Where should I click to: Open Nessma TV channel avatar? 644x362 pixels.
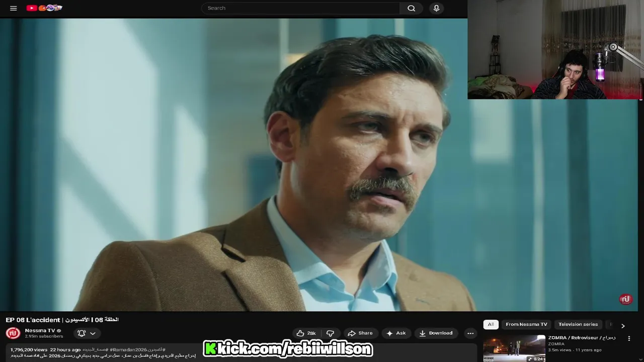13,333
